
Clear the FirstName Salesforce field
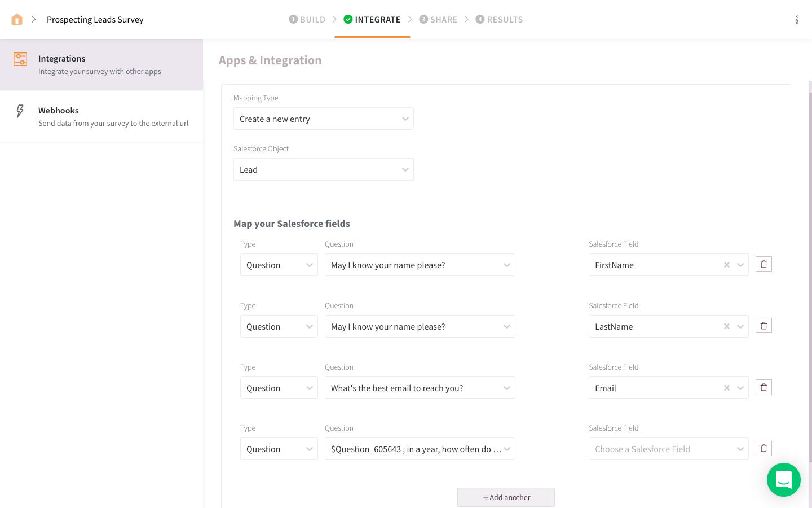(726, 265)
